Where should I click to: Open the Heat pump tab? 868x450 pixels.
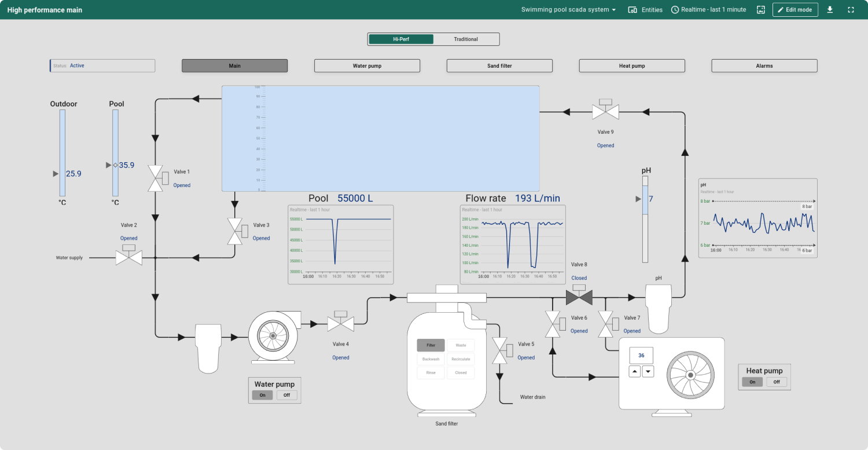(632, 65)
